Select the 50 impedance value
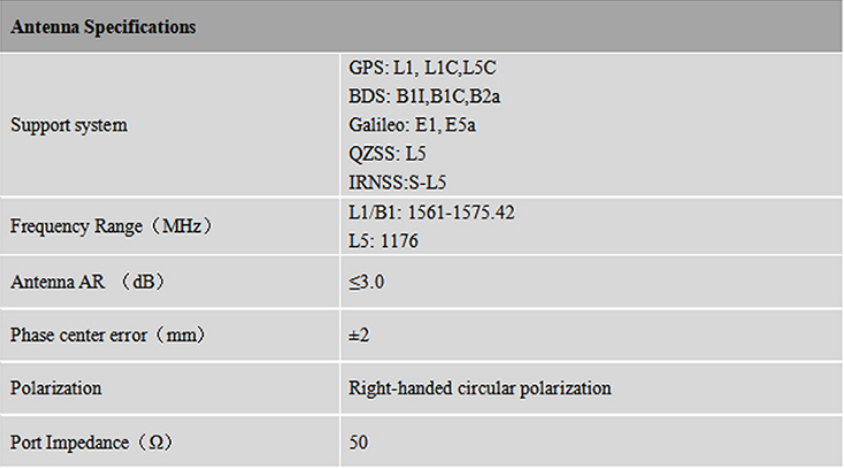844x468 pixels. pos(359,440)
